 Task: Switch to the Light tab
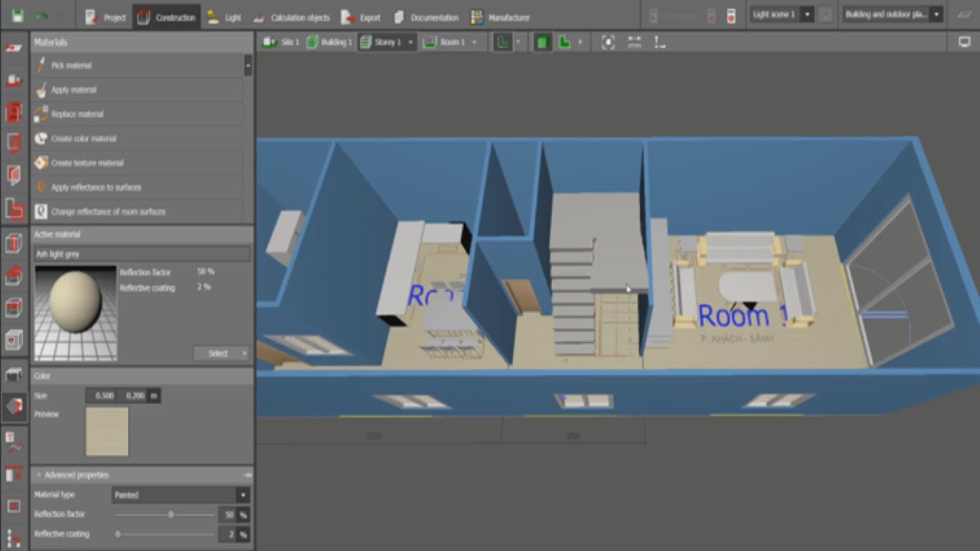224,17
